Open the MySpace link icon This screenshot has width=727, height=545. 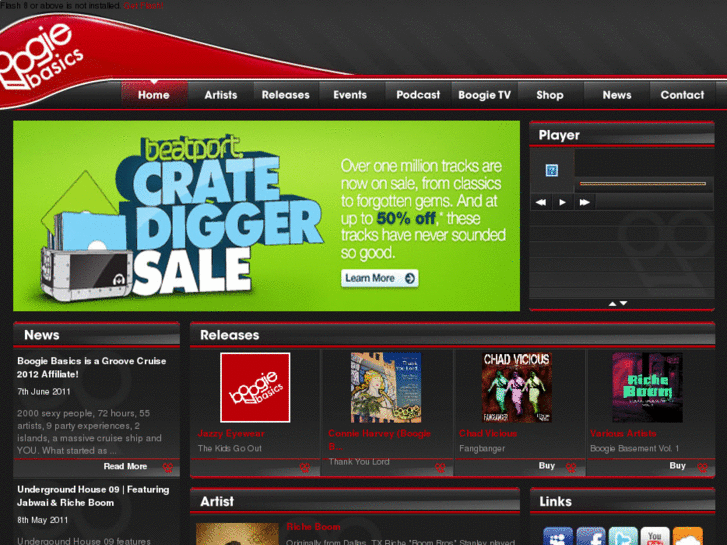[558, 536]
